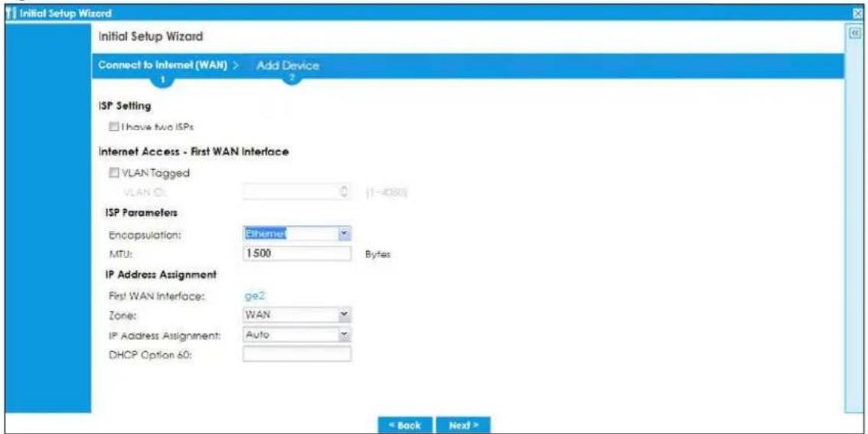
Task: Click the DHCP Option 60 input field
Action: pos(297,354)
